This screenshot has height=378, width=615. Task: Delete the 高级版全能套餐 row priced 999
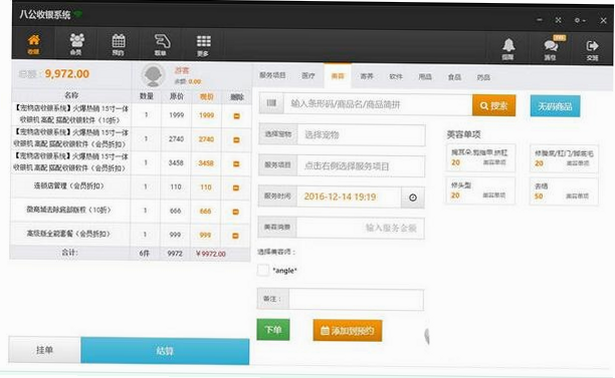click(235, 236)
